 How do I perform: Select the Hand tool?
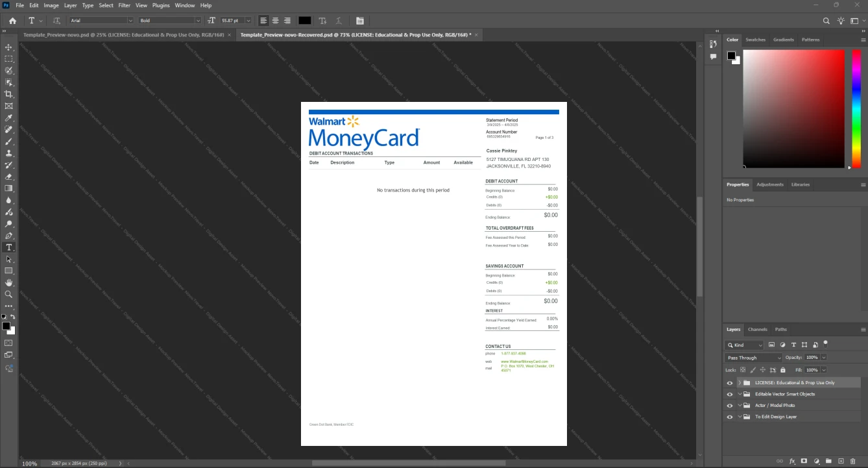coord(8,283)
